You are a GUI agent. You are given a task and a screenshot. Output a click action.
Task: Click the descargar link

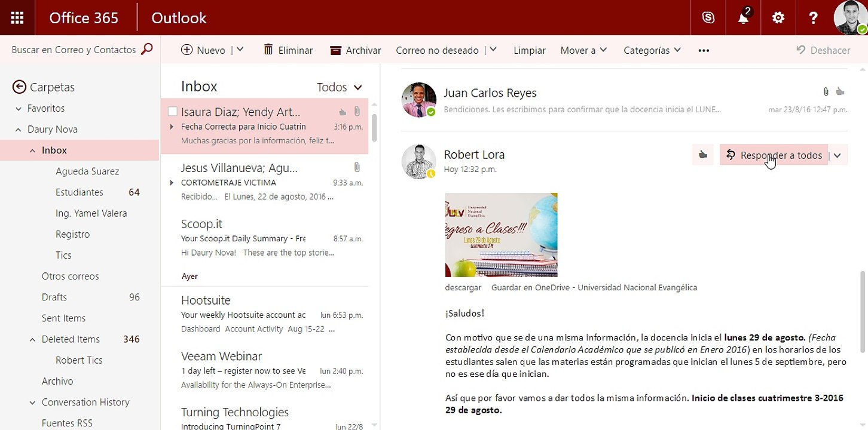(x=463, y=287)
